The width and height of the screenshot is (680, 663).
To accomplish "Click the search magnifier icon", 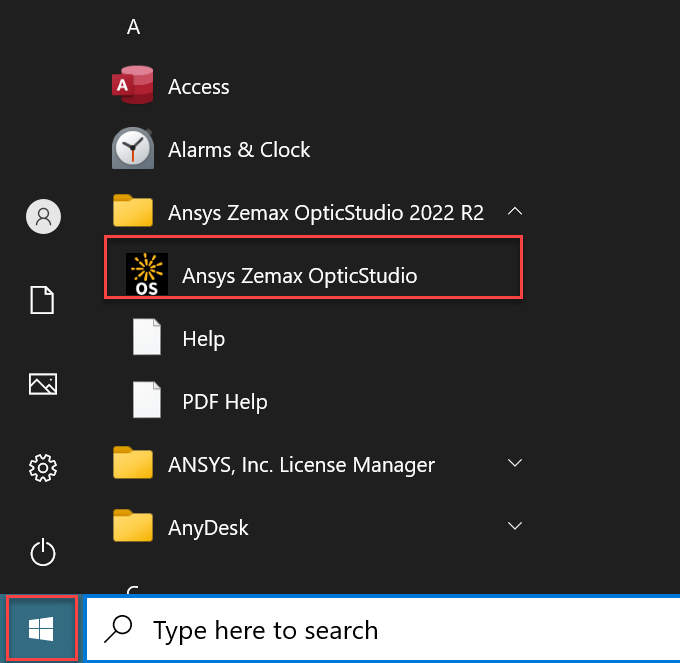I will (118, 629).
